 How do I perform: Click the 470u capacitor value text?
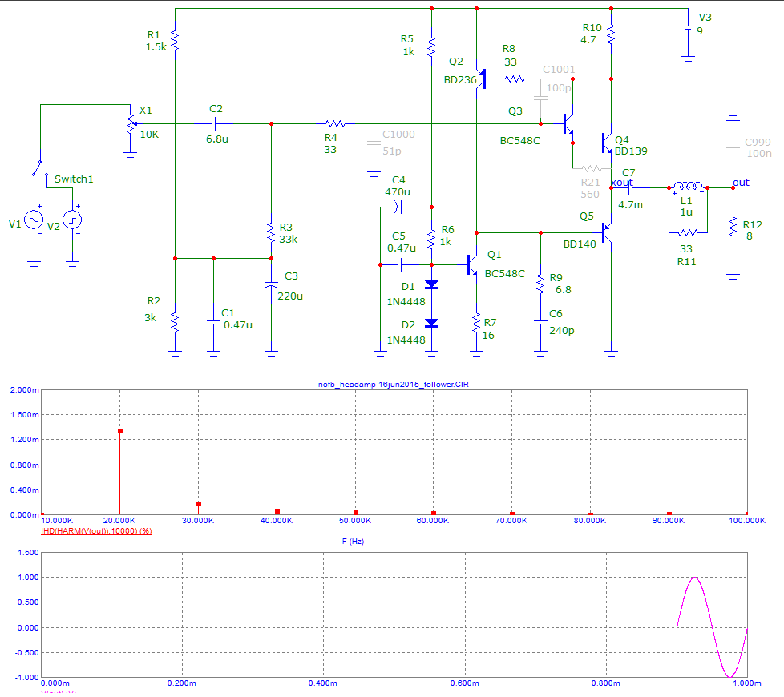coord(398,191)
